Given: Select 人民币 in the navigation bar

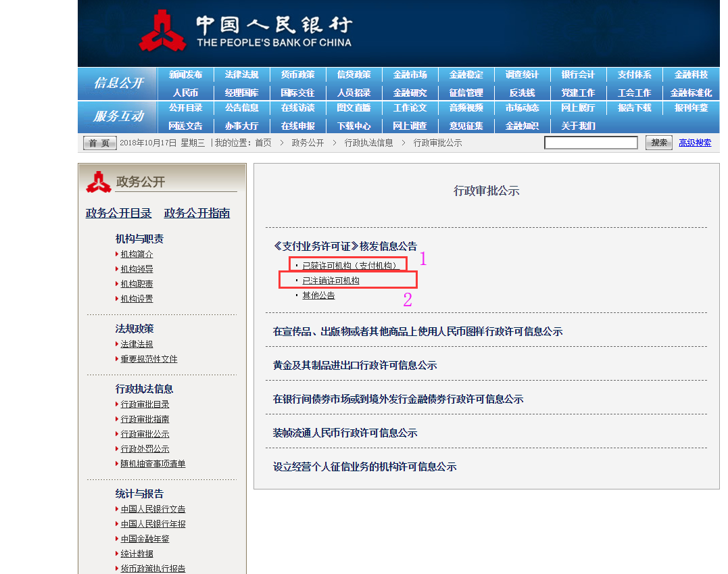Looking at the screenshot, I should [186, 93].
